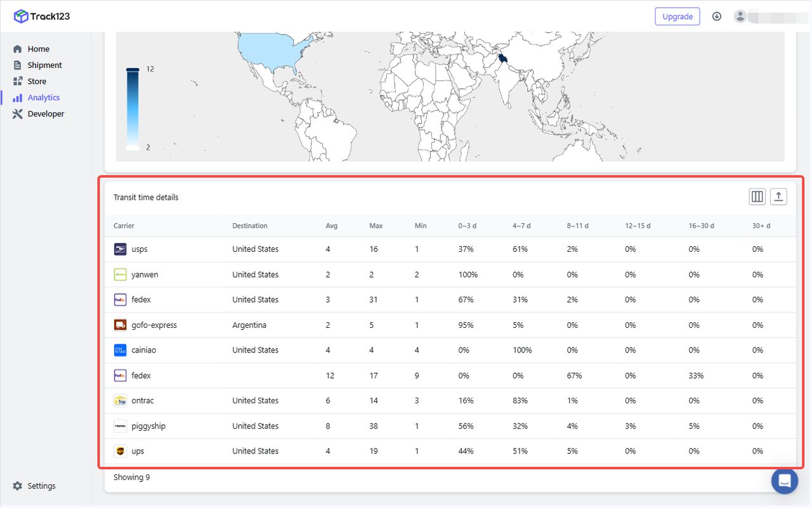Click the 44% value in ups row
The image size is (812, 508).
pyautogui.click(x=466, y=451)
